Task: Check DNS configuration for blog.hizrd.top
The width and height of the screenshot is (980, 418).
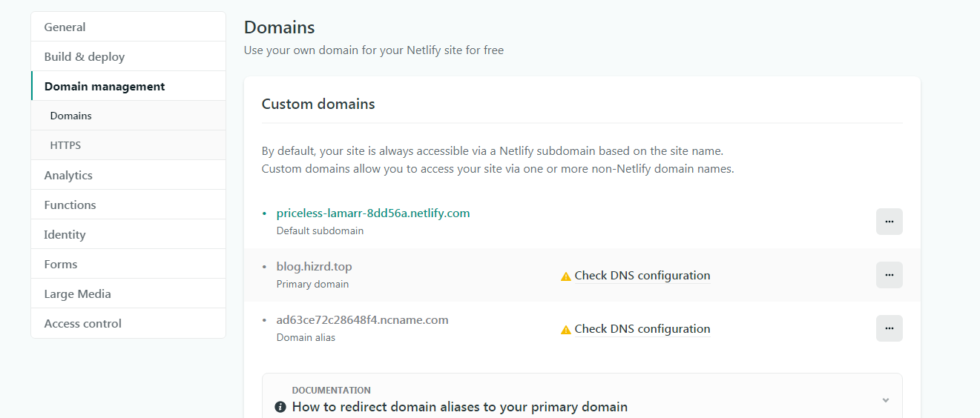Action: (642, 276)
